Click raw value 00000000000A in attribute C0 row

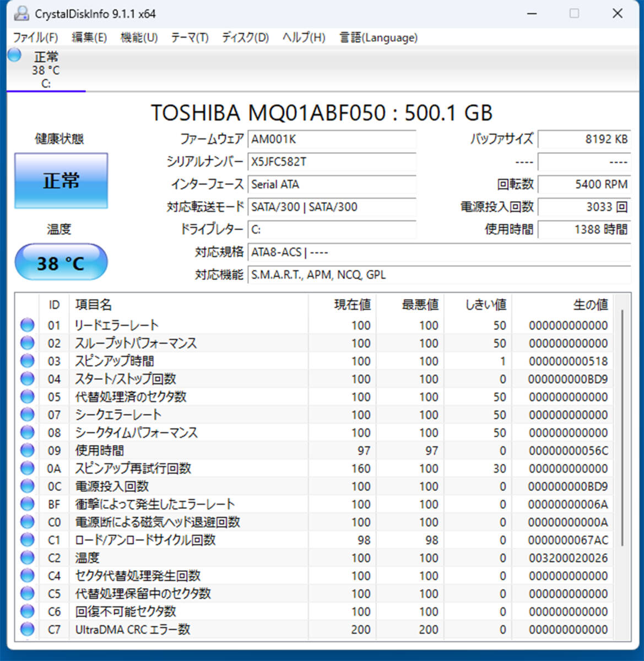click(x=569, y=523)
